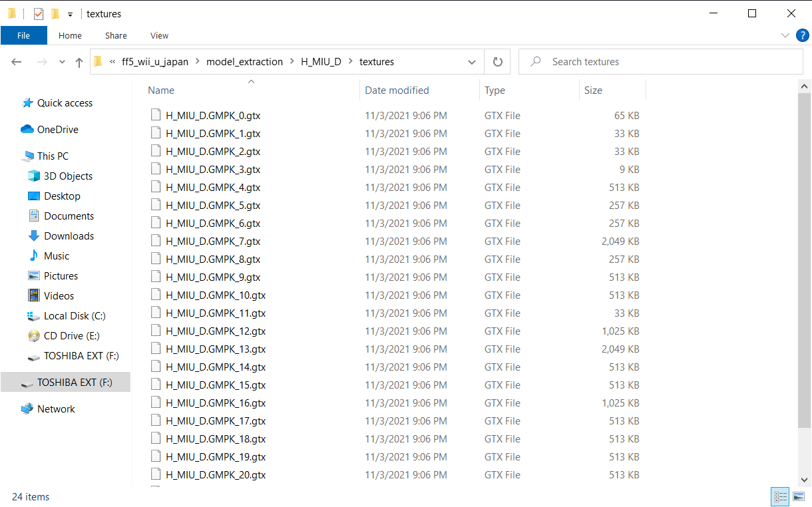Screen dimensions: 812x507
Task: Select OneDrive in navigation pane
Action: (x=50, y=129)
